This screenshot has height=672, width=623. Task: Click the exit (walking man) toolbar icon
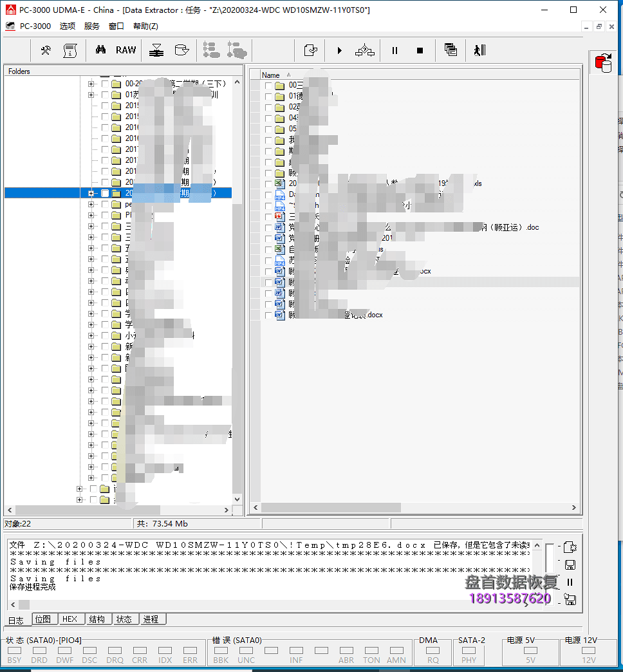pos(480,50)
